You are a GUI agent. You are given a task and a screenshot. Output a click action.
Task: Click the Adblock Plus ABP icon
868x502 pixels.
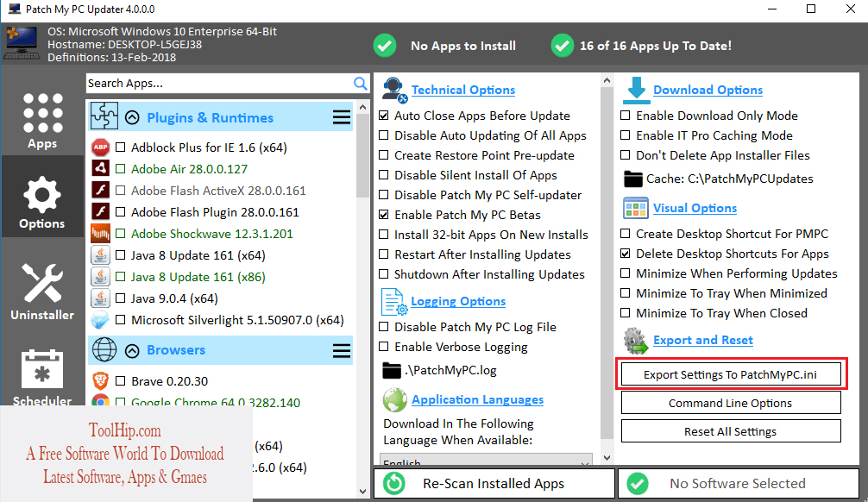tap(100, 147)
